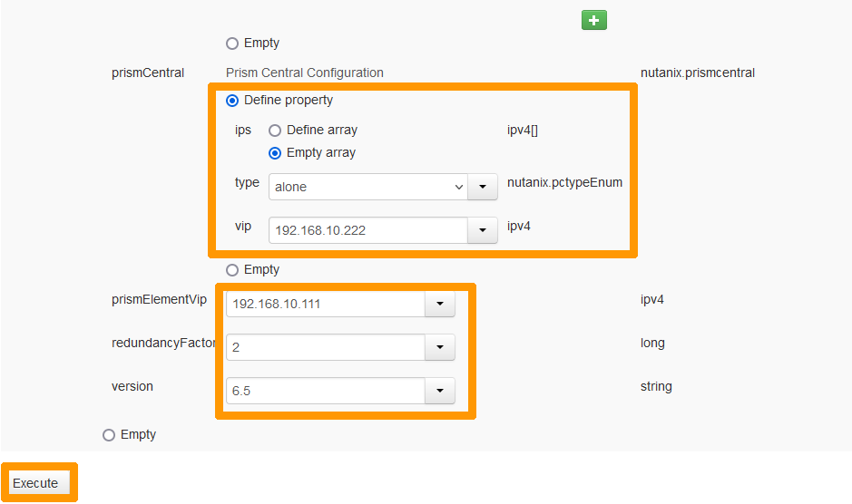Expand the vip field dropdown arrow
This screenshot has width=852, height=504.
482,230
